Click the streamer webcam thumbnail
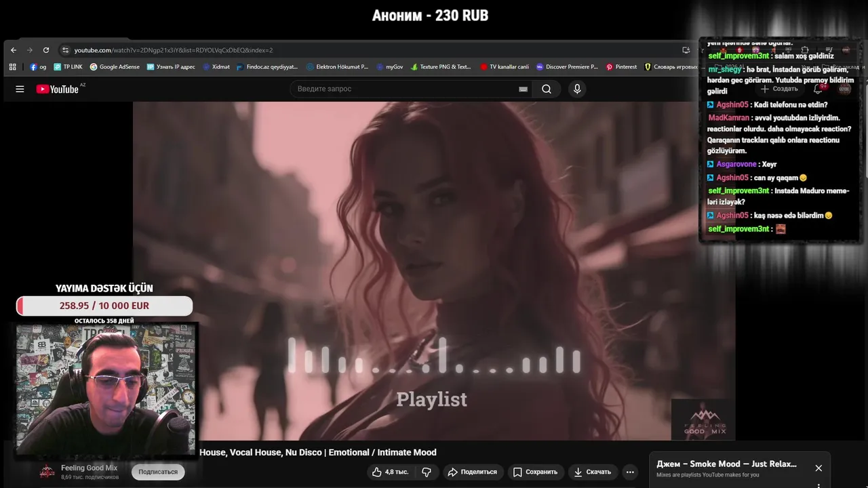Image resolution: width=868 pixels, height=488 pixels. coord(106,389)
